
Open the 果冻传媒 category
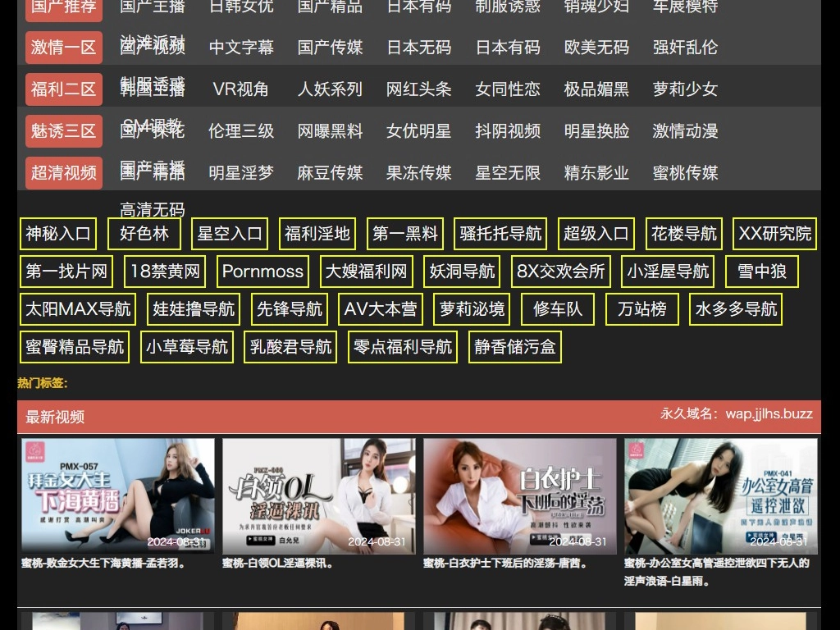(418, 173)
